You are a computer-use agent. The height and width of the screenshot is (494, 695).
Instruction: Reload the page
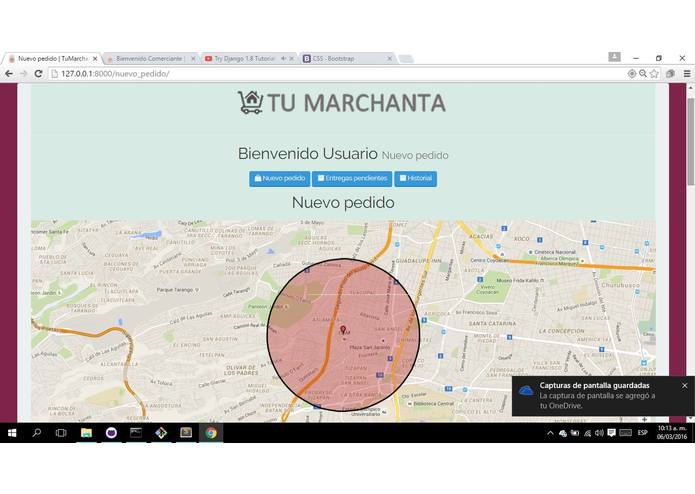pyautogui.click(x=38, y=74)
